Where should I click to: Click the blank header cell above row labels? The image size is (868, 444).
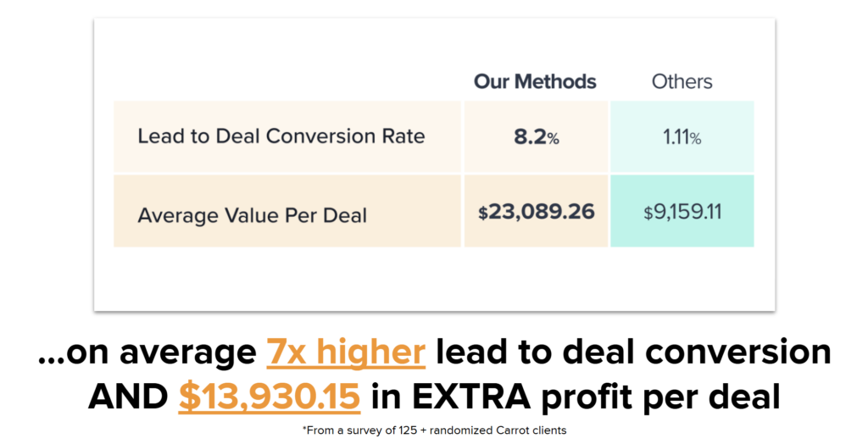(287, 81)
